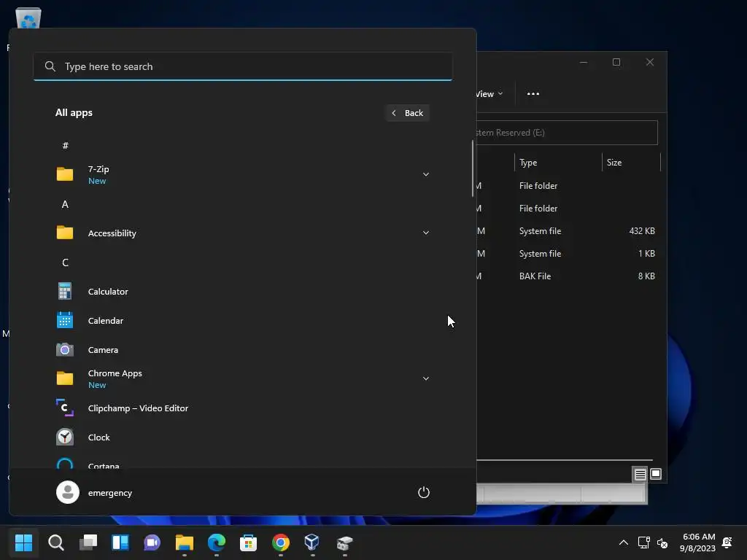Select the BAK File row in Explorer

pyautogui.click(x=569, y=276)
